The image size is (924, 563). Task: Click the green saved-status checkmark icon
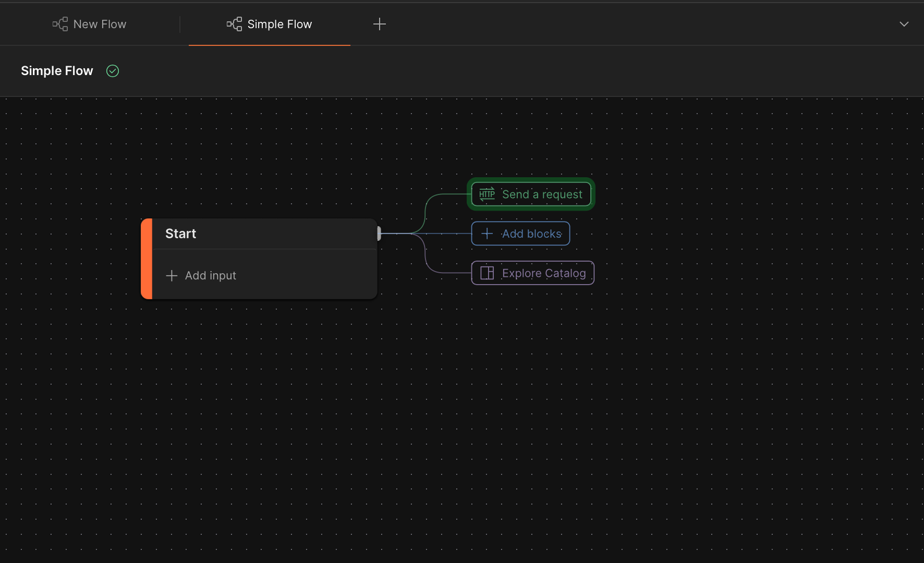click(113, 71)
